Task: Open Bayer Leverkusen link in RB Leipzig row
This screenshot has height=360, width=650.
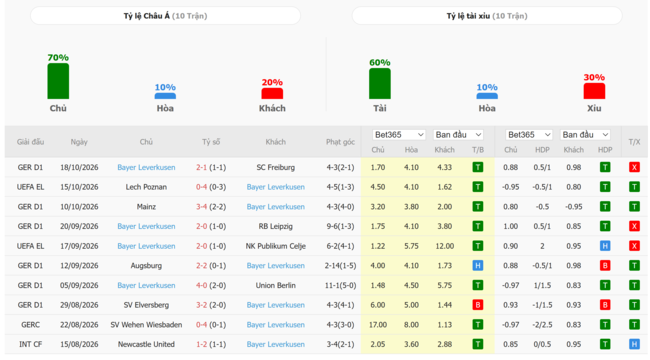Action: point(146,226)
